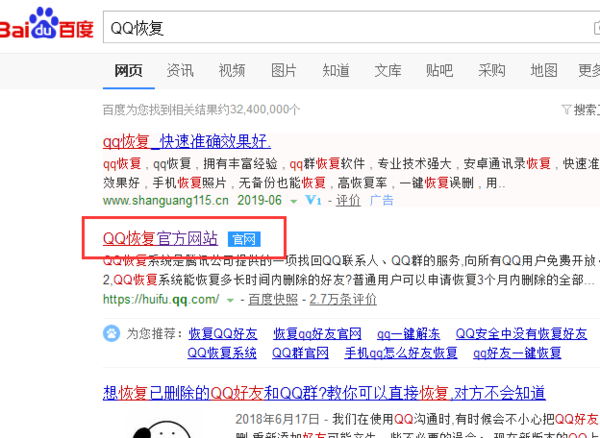This screenshot has width=600, height=438.
Task: Open the 2.7万条评价 reviews link
Action: pyautogui.click(x=342, y=299)
